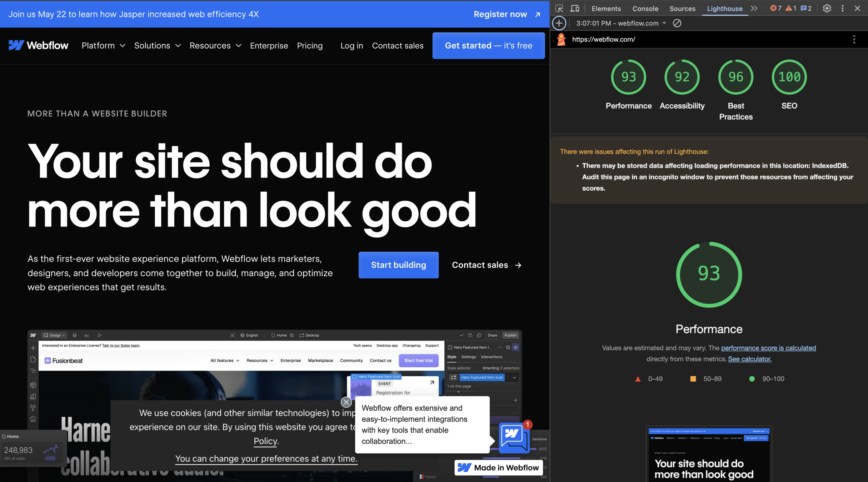Expand the Platform navigation dropdown
The image size is (868, 482).
tap(103, 46)
